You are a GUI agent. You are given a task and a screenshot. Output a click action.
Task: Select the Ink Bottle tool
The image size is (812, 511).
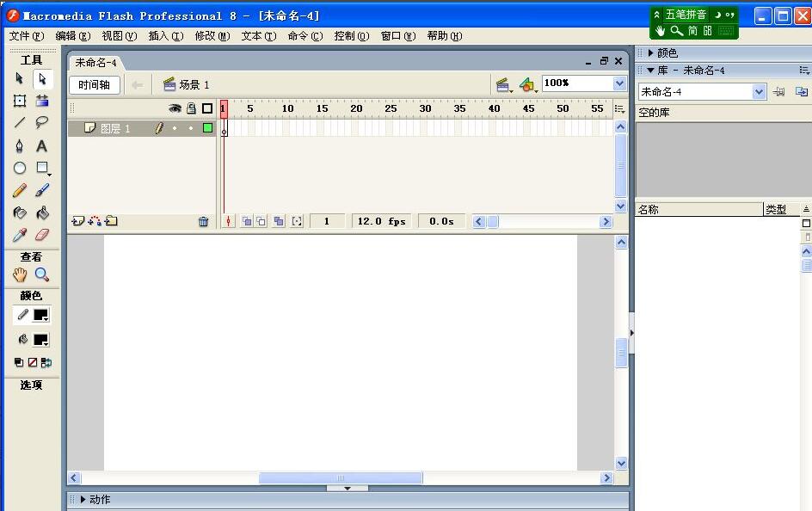(x=20, y=212)
